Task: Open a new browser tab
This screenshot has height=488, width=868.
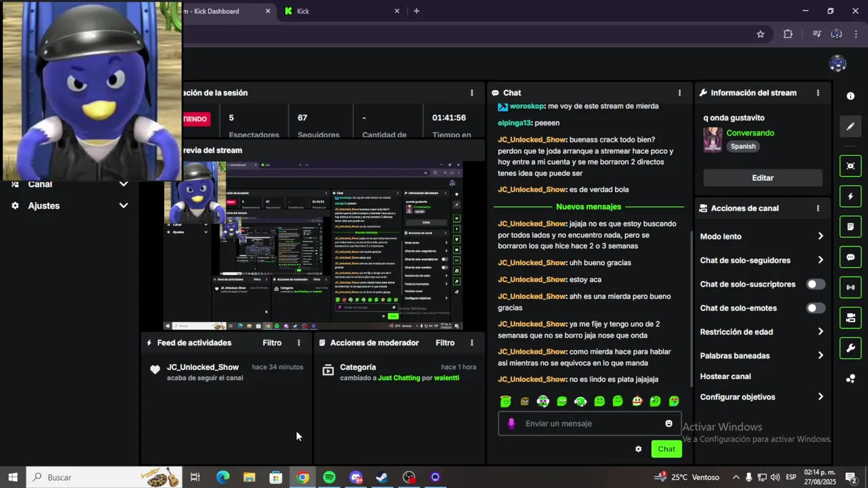Action: [416, 11]
